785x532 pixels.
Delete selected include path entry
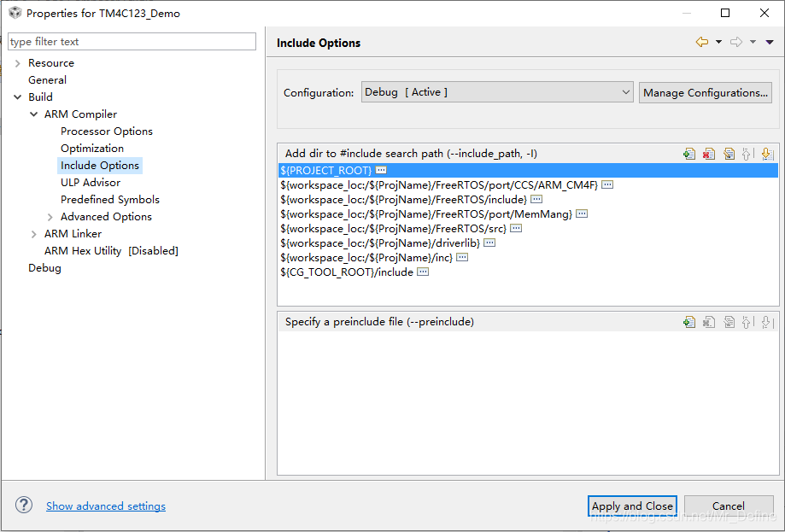(709, 154)
